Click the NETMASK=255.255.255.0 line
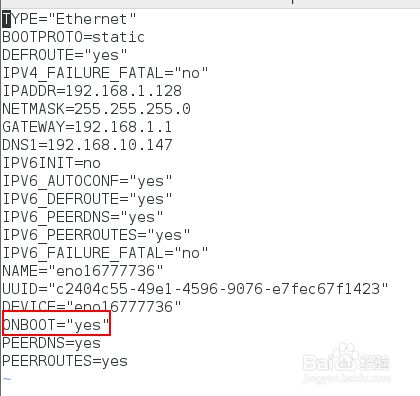Image resolution: width=420 pixels, height=396 pixels. point(96,109)
